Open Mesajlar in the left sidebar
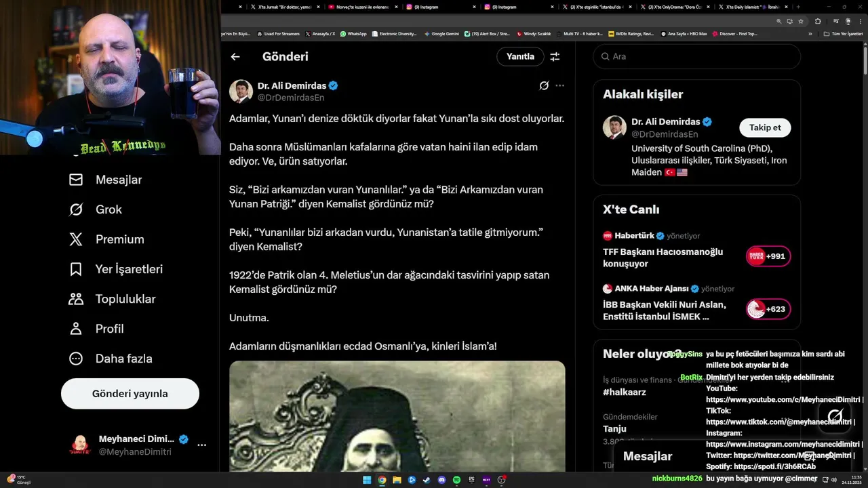 (x=106, y=180)
